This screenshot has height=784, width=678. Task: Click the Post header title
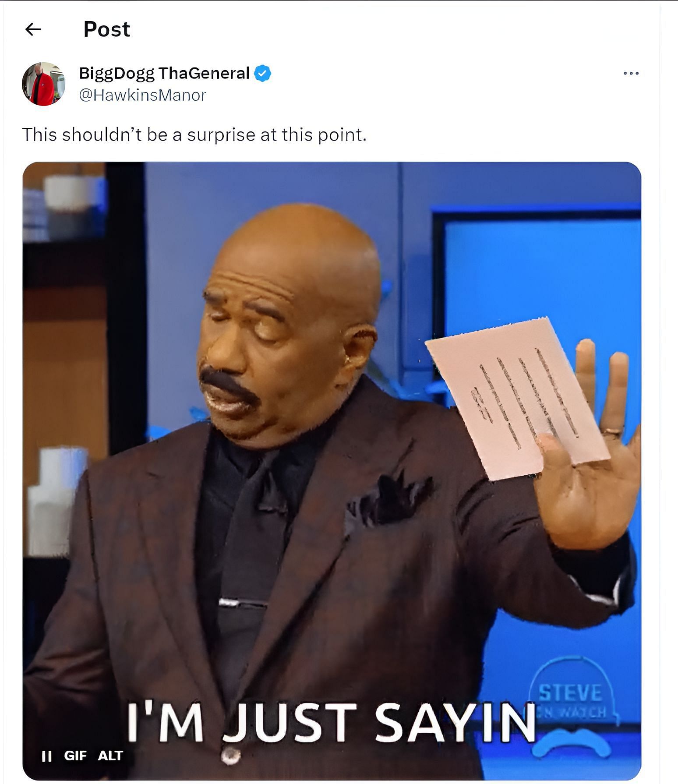pos(107,29)
